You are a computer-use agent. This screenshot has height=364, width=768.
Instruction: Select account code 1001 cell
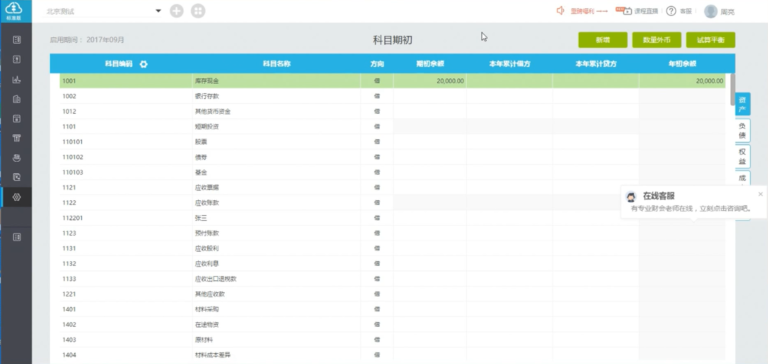(x=126, y=81)
